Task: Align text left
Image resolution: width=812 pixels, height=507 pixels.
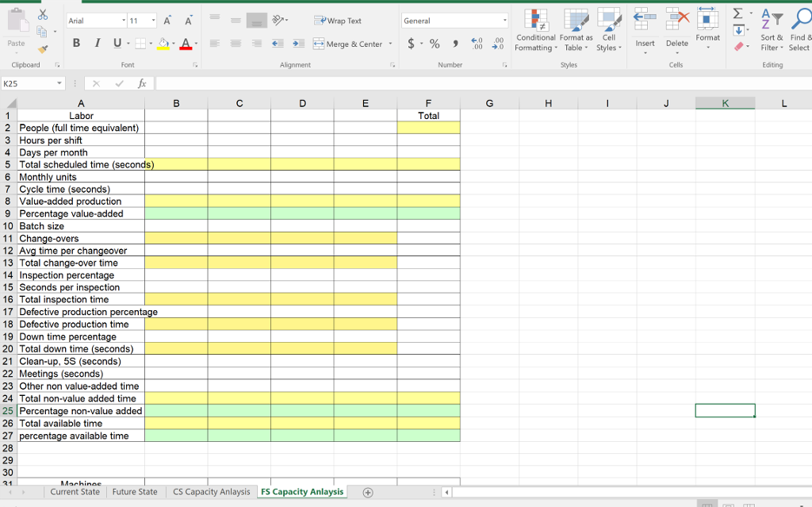Action: pos(214,44)
